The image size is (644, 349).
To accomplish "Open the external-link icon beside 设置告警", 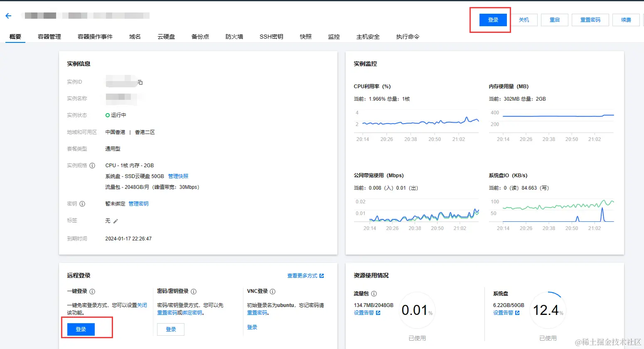I will coord(377,313).
